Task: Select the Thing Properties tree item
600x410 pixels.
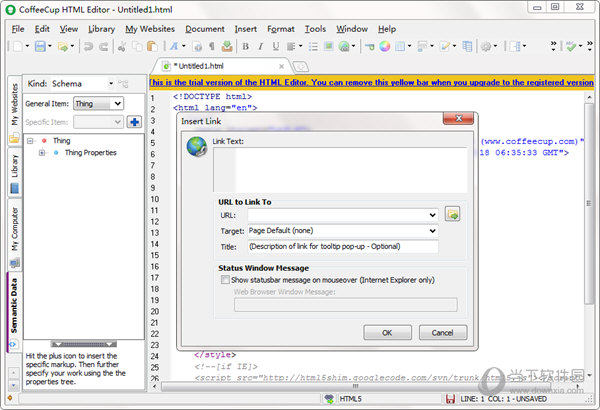Action: [x=90, y=153]
